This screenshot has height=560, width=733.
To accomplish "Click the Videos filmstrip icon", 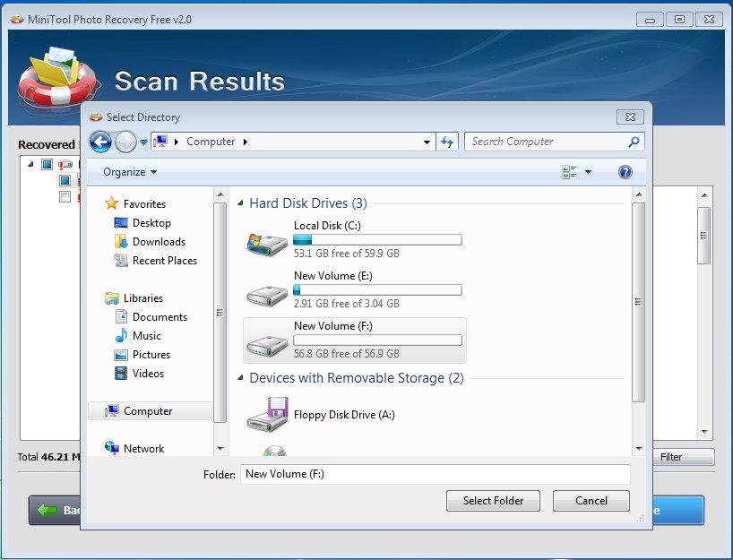I will click(121, 374).
